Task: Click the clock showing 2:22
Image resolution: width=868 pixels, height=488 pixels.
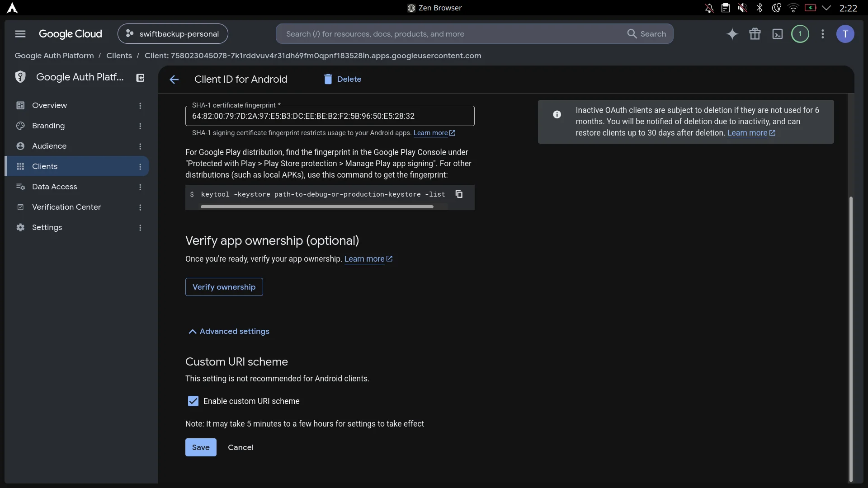Action: (x=848, y=8)
